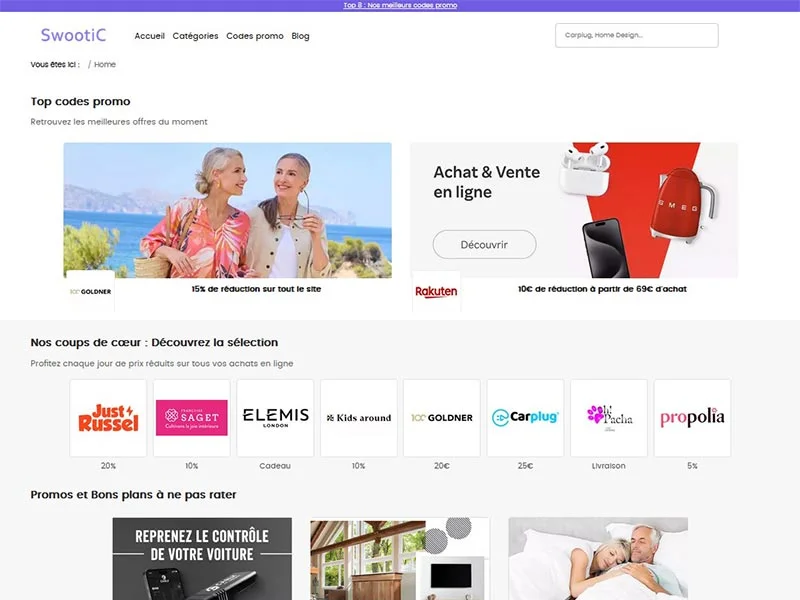Click the 25€ label under Carplug
The height and width of the screenshot is (600, 800).
coord(526,466)
